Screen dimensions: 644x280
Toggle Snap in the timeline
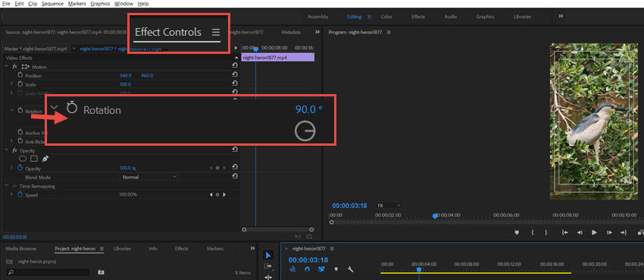point(307,269)
